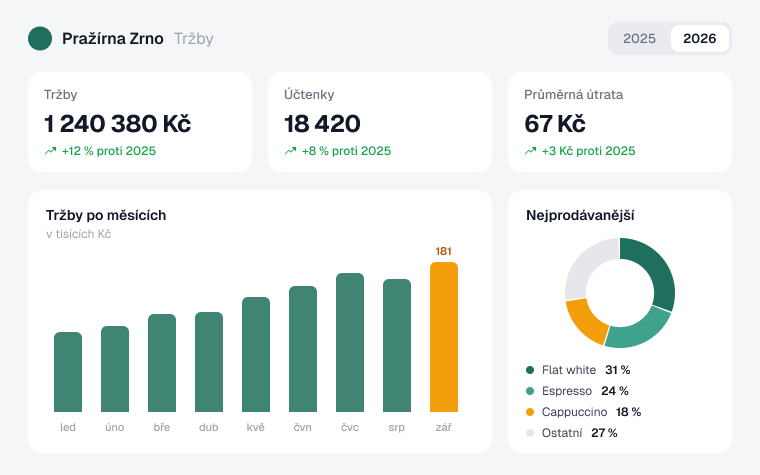Click the 27 % legend value

click(604, 433)
